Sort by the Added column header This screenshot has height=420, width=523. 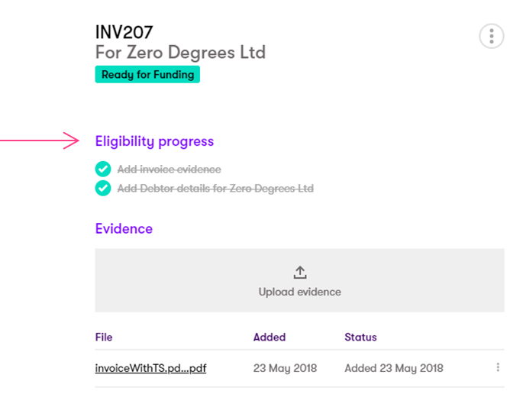pos(269,337)
